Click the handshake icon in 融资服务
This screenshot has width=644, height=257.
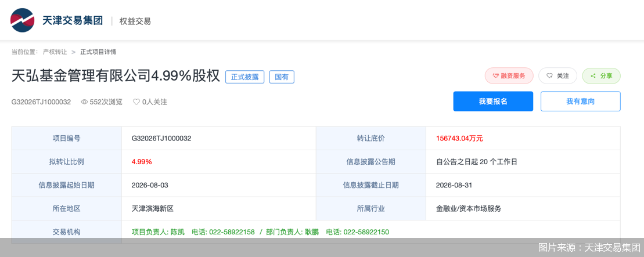(496, 76)
